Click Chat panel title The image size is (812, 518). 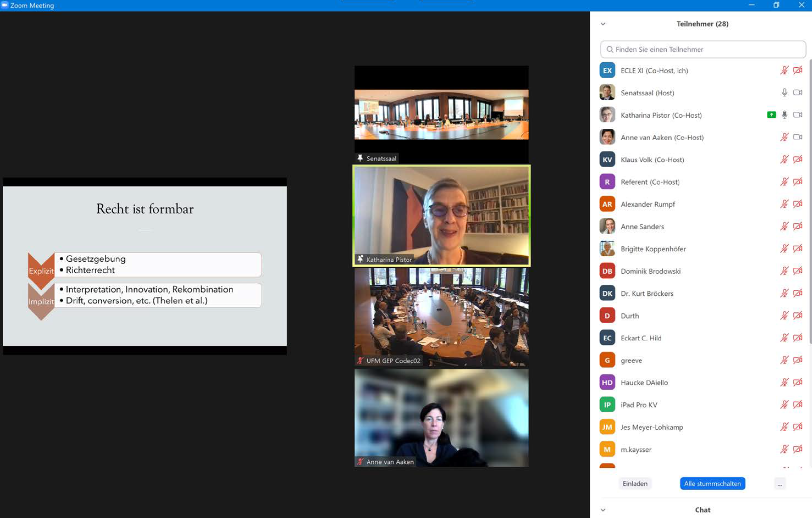(x=703, y=510)
